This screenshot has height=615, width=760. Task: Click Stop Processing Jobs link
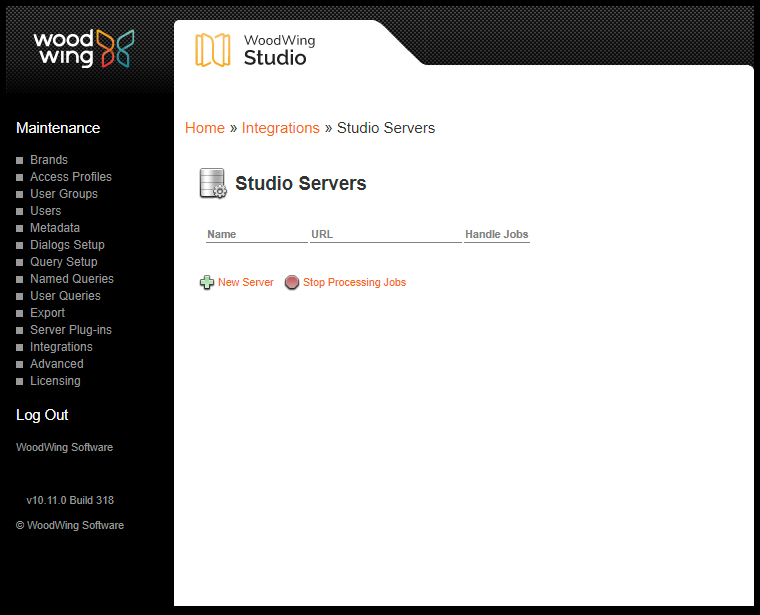(354, 282)
